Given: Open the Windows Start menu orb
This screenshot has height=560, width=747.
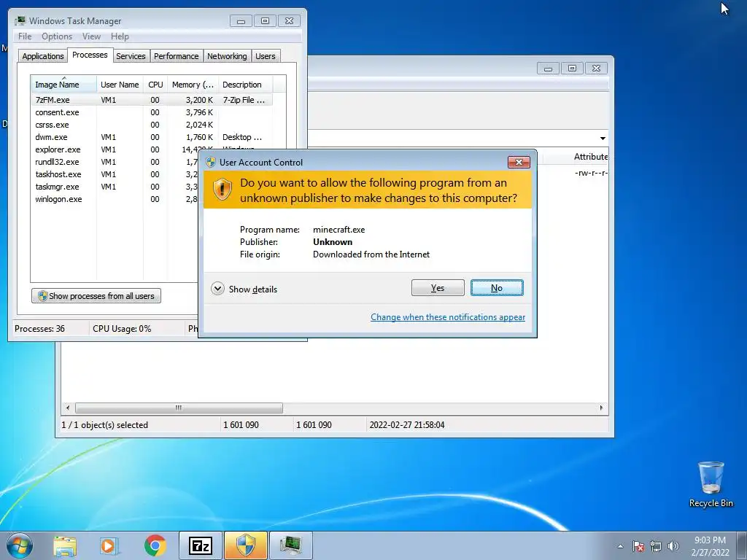Looking at the screenshot, I should (19, 545).
